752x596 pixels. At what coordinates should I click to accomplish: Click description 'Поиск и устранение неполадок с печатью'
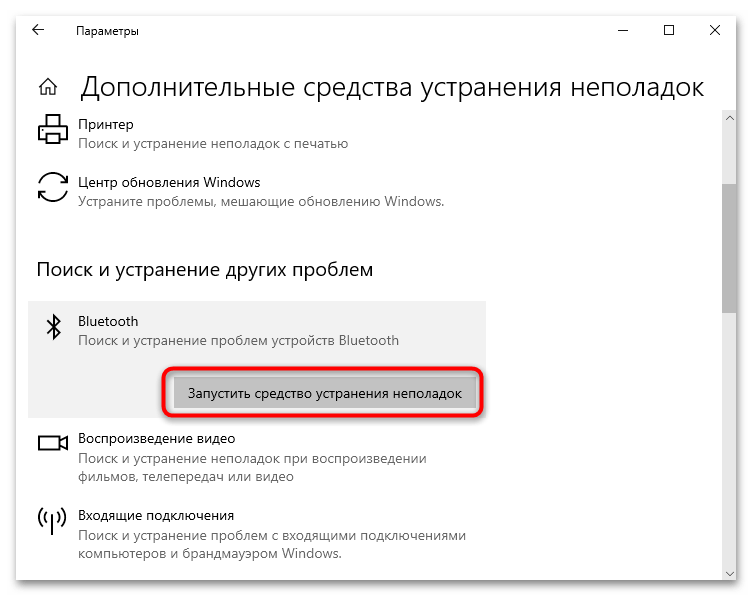[213, 143]
